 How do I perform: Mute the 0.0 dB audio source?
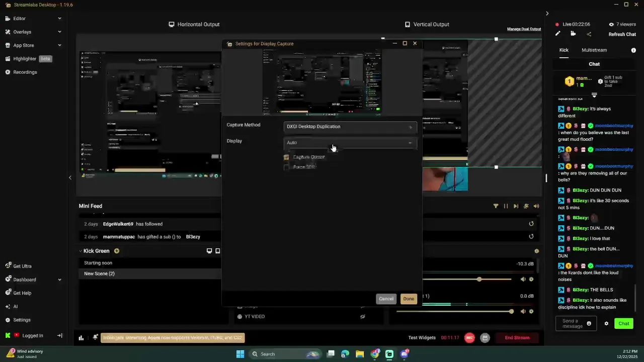523,311
